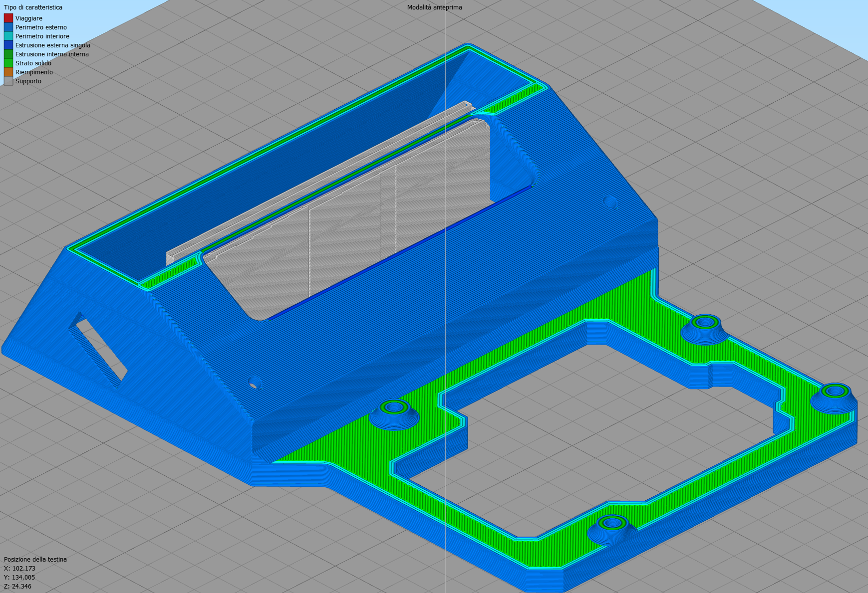Click the gray Supporto color swatch
The width and height of the screenshot is (868, 593).
point(8,81)
